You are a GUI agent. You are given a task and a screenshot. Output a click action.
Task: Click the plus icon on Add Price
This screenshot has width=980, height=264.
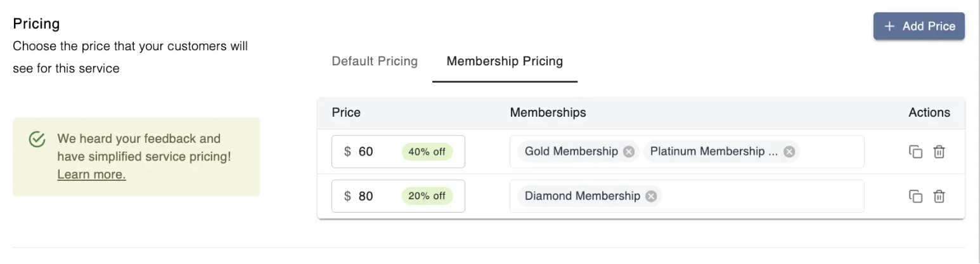coord(889,26)
